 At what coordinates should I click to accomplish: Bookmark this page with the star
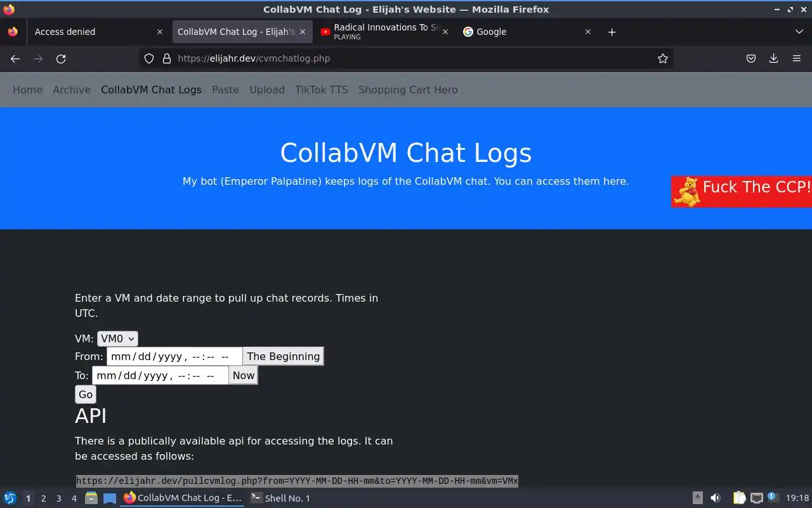pos(663,58)
